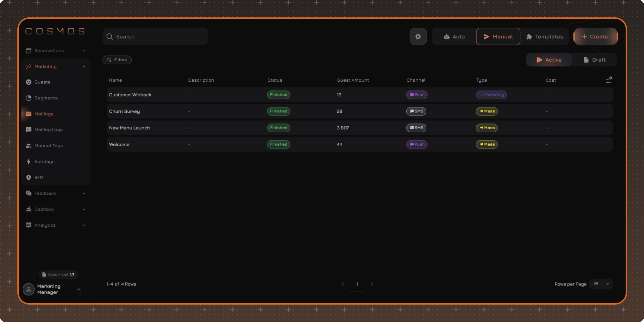This screenshot has height=322, width=644.
Task: Expand the Analytics menu
Action: pyautogui.click(x=56, y=225)
